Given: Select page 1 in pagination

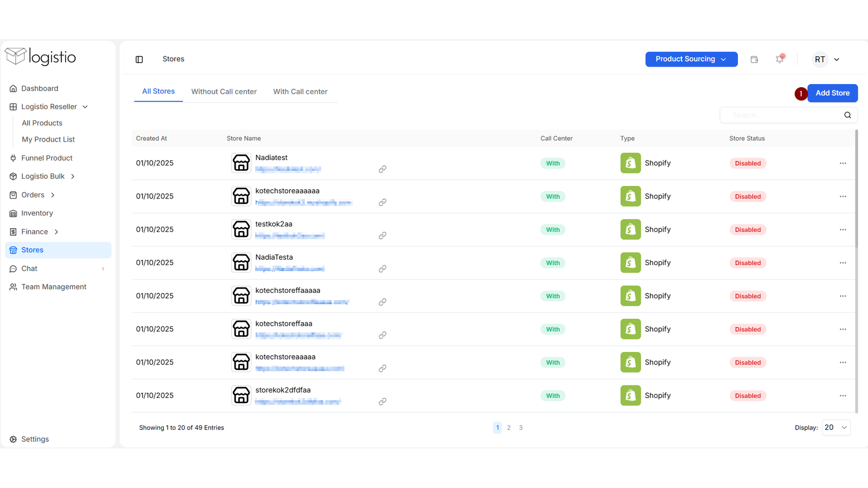Looking at the screenshot, I should coord(497,428).
